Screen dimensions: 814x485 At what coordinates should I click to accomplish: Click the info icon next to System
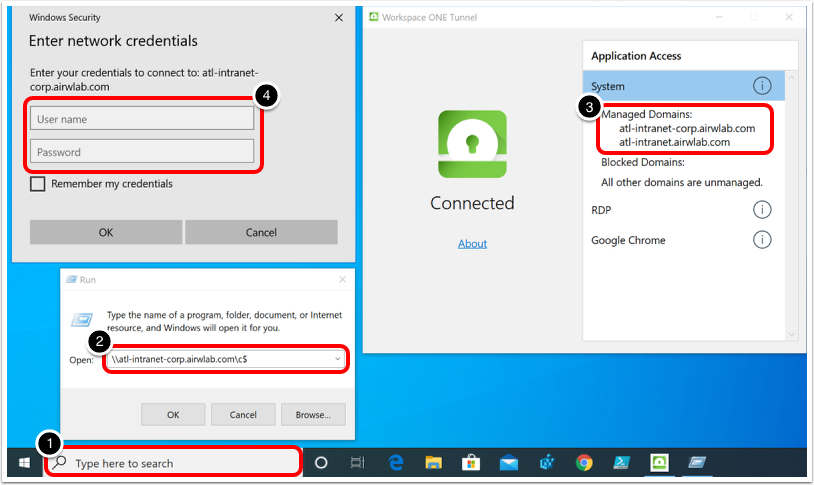click(762, 86)
